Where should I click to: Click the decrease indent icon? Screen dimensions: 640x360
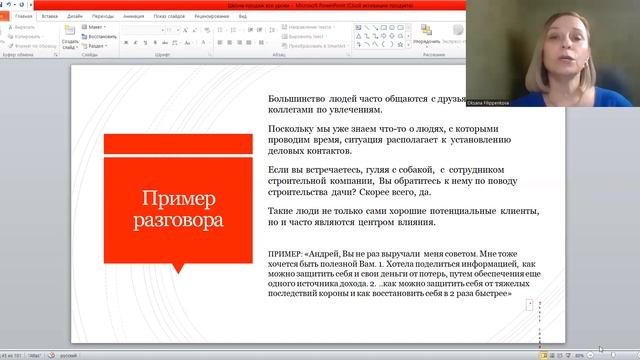point(250,30)
